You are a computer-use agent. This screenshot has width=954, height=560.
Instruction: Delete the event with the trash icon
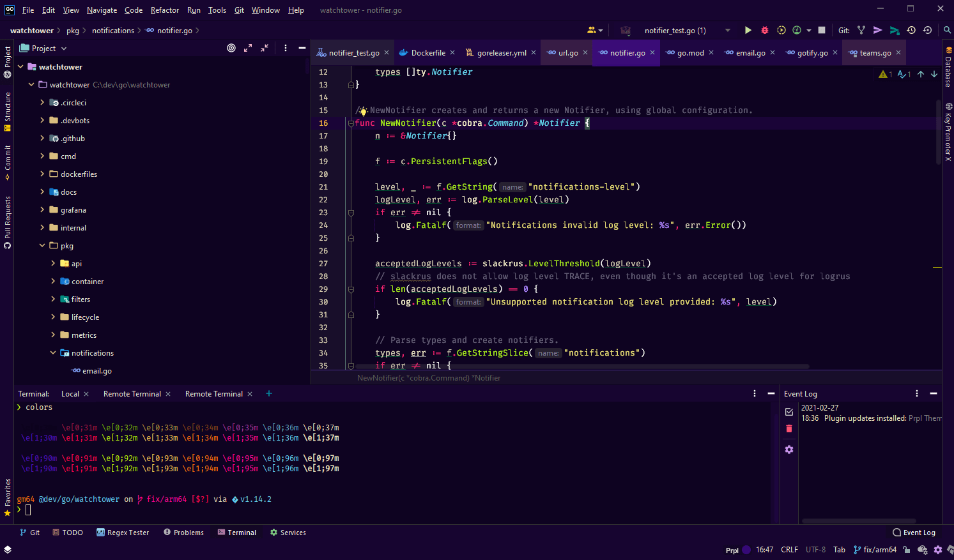789,428
